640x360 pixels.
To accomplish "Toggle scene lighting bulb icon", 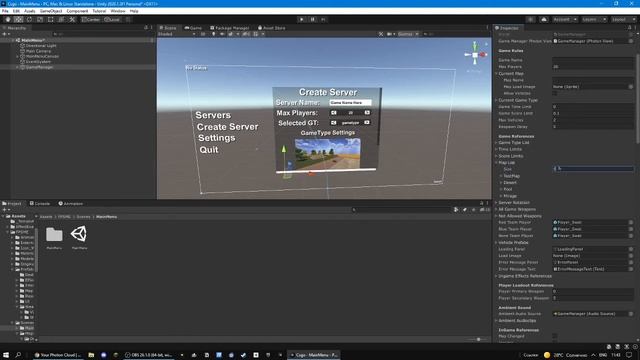I will (x=213, y=34).
